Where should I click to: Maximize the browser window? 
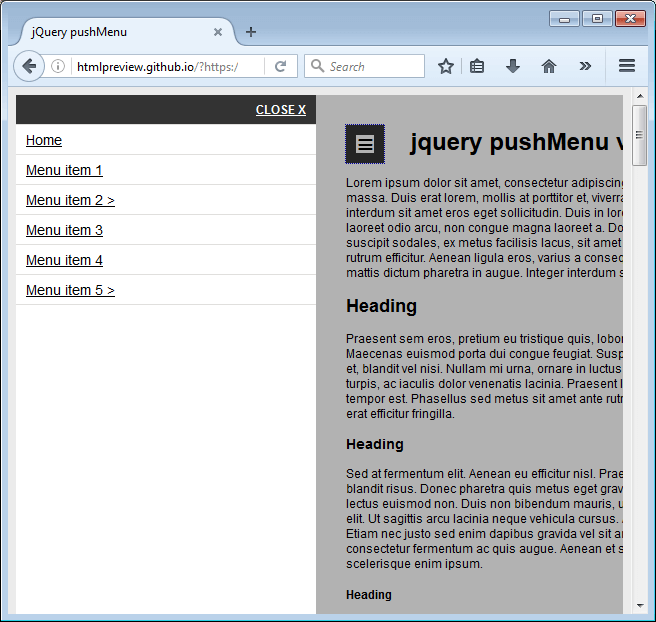coord(597,19)
